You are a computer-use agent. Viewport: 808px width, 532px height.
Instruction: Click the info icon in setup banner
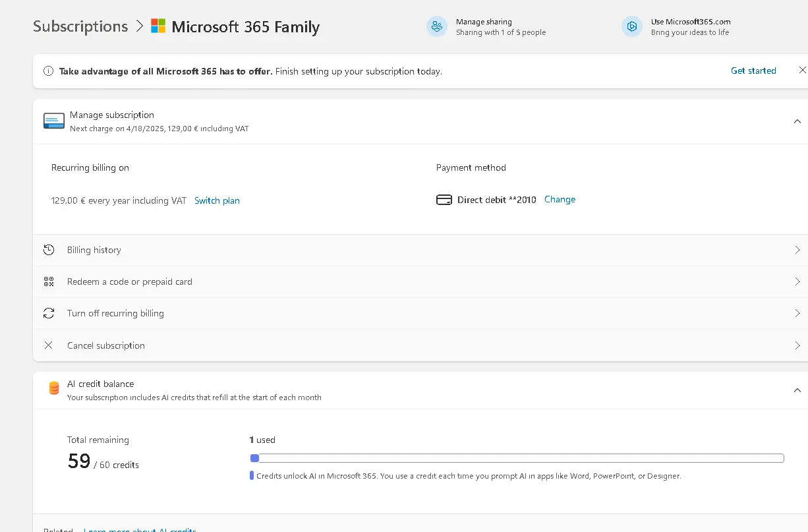point(48,71)
